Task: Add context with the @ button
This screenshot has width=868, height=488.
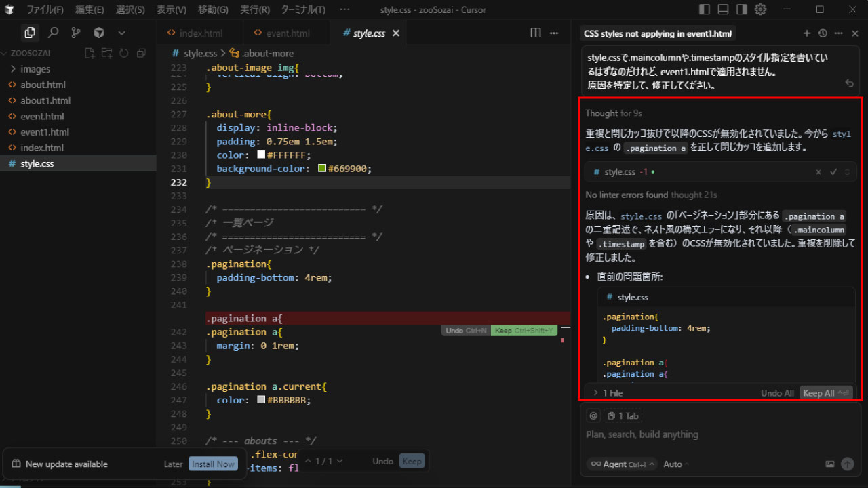Action: point(593,415)
